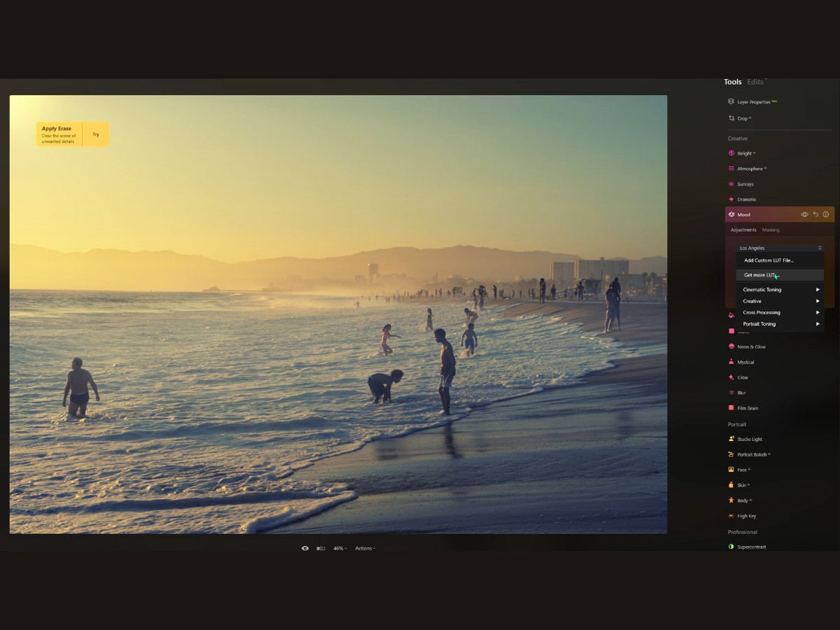840x630 pixels.
Task: Switch to the Masking tab
Action: click(x=771, y=230)
